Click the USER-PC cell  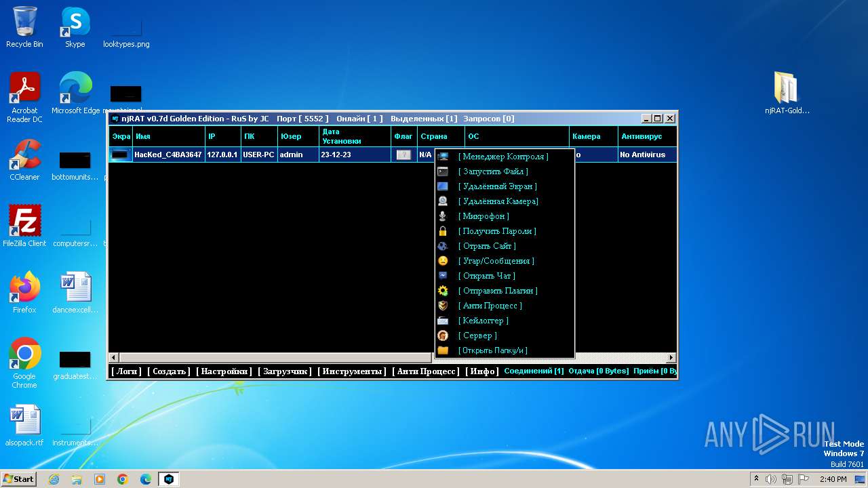coord(259,155)
